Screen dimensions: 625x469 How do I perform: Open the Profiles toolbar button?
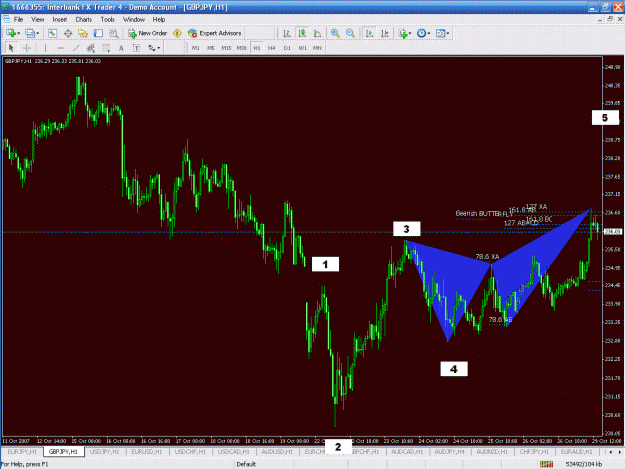(x=31, y=33)
